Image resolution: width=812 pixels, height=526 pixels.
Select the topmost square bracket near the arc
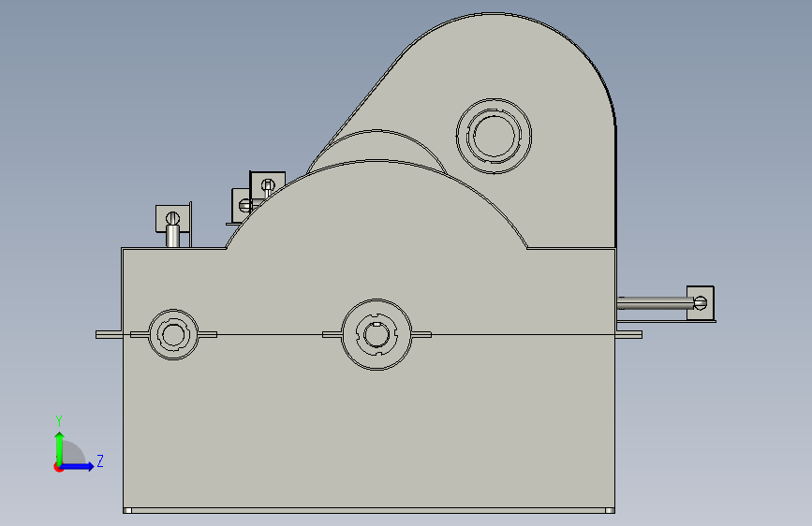[x=268, y=184]
